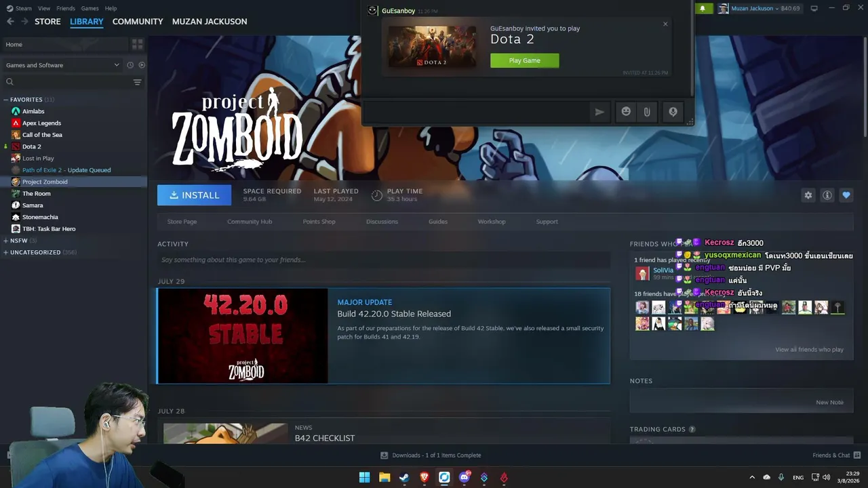Install Project Zomboid
Image resolution: width=868 pixels, height=488 pixels.
(x=194, y=195)
